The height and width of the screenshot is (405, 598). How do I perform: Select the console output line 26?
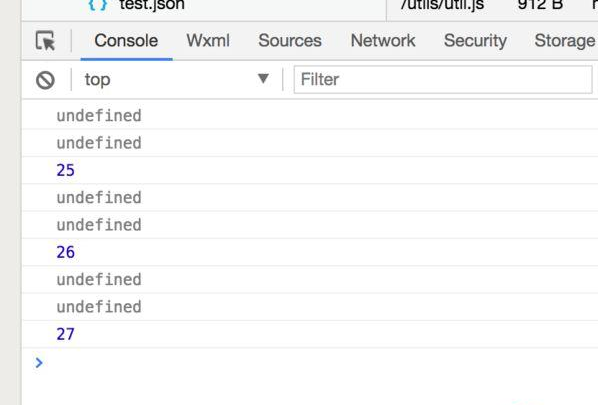(x=65, y=252)
